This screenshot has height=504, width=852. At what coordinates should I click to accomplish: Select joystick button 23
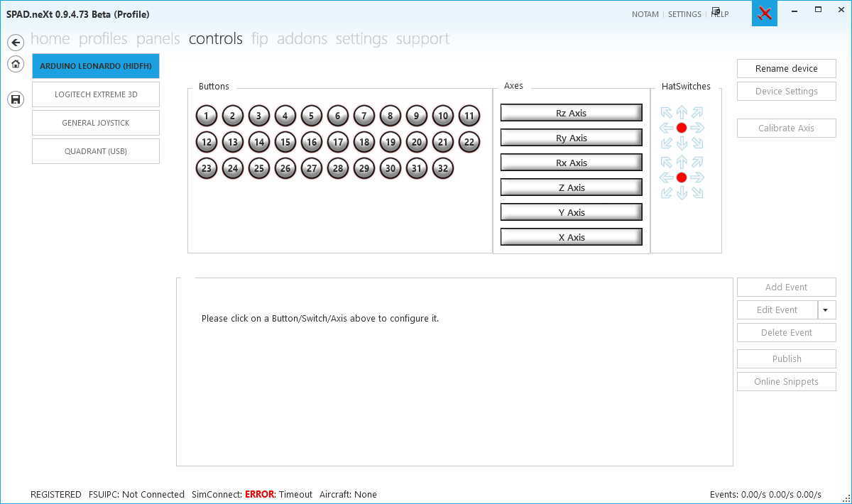[x=207, y=168]
